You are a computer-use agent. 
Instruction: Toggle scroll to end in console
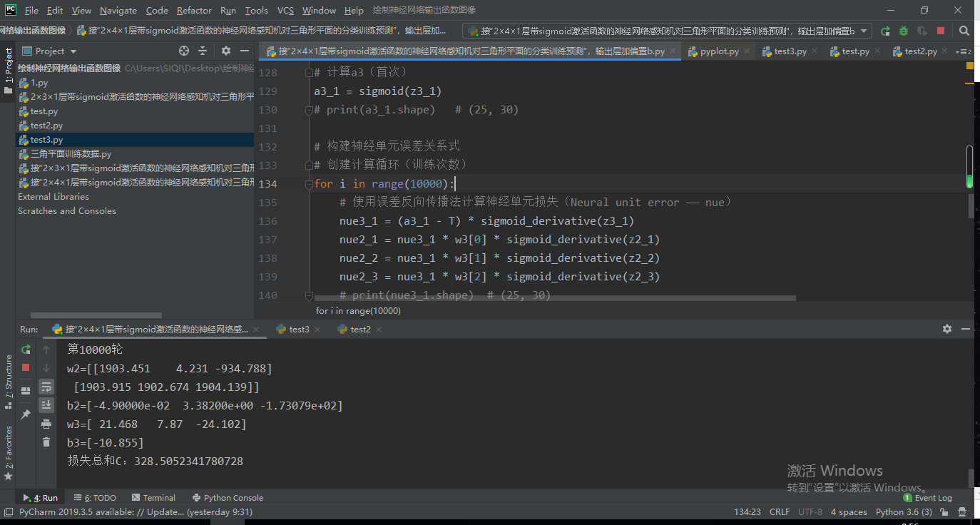coord(46,405)
